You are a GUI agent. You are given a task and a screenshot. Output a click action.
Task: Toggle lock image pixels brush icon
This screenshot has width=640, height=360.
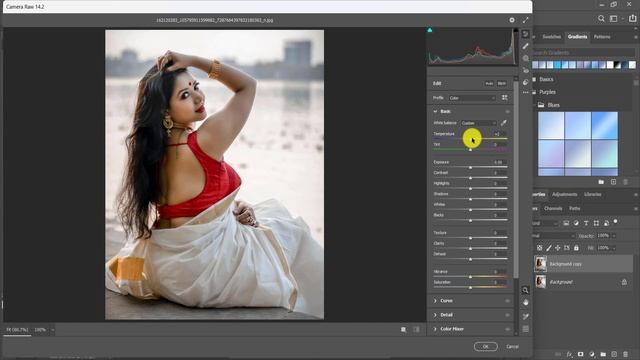pyautogui.click(x=549, y=248)
